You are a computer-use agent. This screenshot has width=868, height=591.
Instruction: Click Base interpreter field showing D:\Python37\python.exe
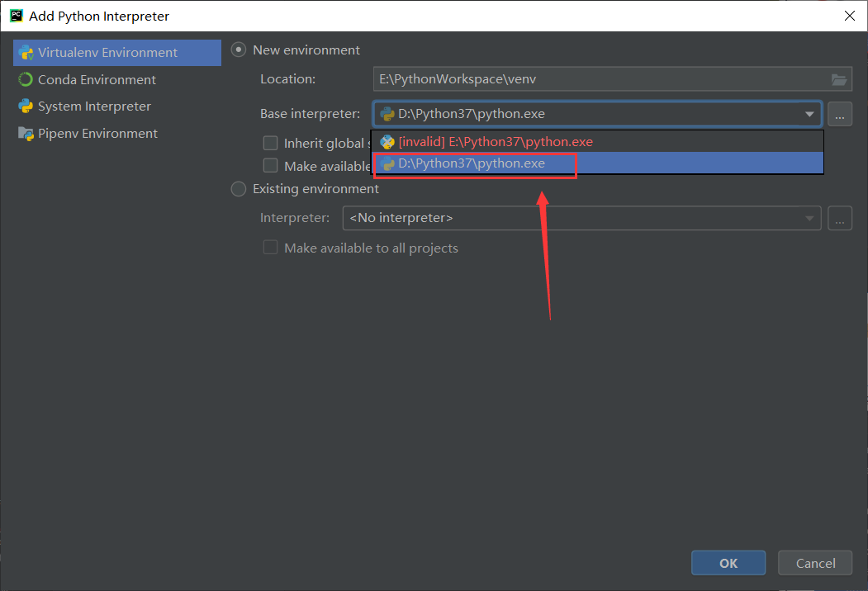pyautogui.click(x=597, y=114)
